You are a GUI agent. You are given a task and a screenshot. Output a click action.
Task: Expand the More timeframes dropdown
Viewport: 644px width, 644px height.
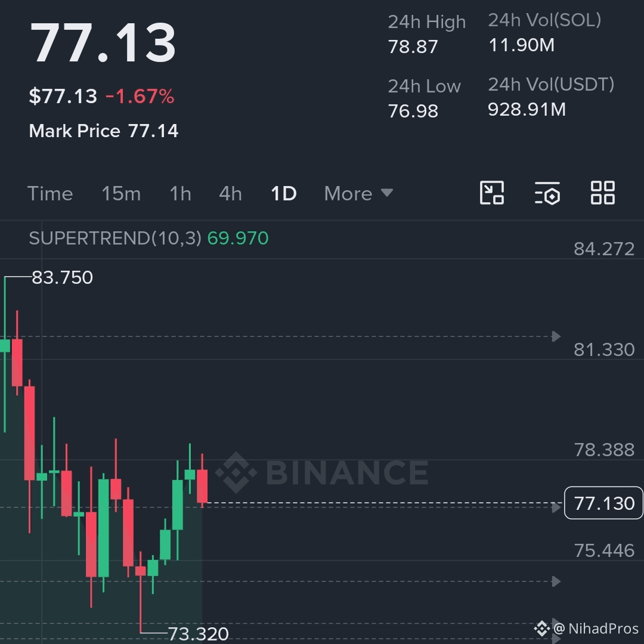pyautogui.click(x=358, y=193)
